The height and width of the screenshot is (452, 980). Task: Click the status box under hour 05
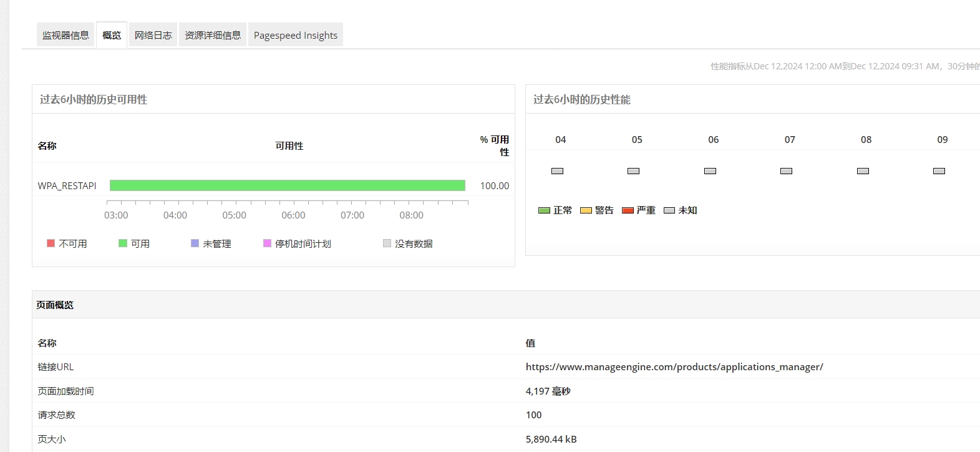[x=634, y=171]
